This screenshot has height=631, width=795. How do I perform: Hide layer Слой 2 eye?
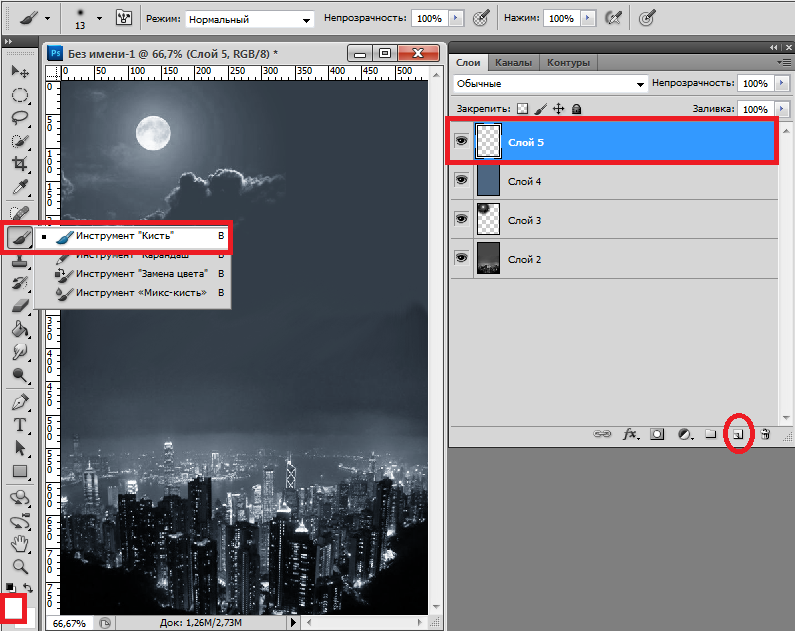(x=461, y=257)
